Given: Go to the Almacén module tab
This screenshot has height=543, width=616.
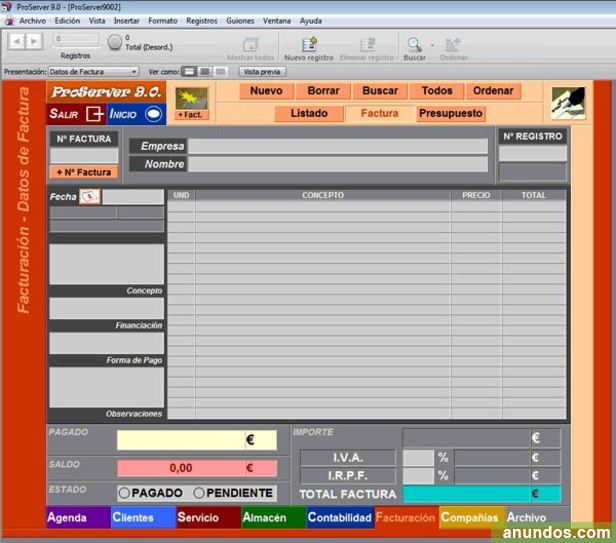Looking at the screenshot, I should [x=273, y=517].
